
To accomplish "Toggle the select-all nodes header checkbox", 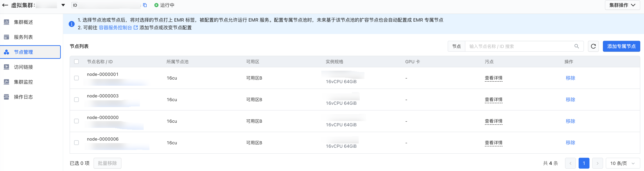I will [76, 62].
